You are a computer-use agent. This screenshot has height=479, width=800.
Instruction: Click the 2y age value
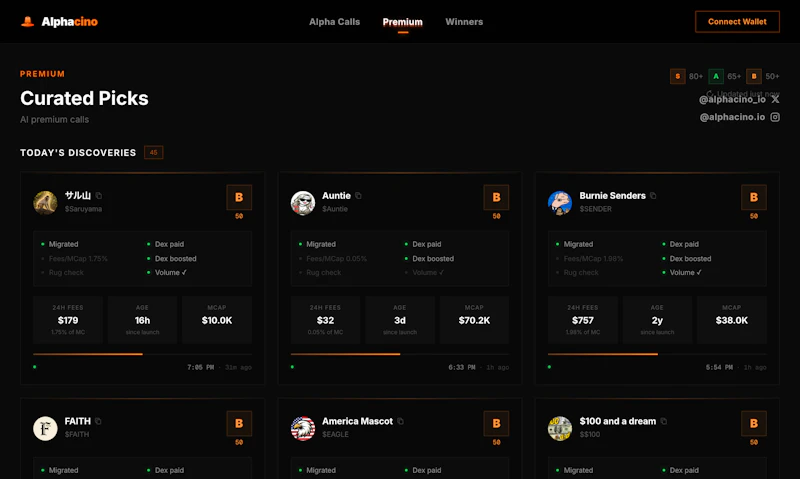[x=657, y=320]
